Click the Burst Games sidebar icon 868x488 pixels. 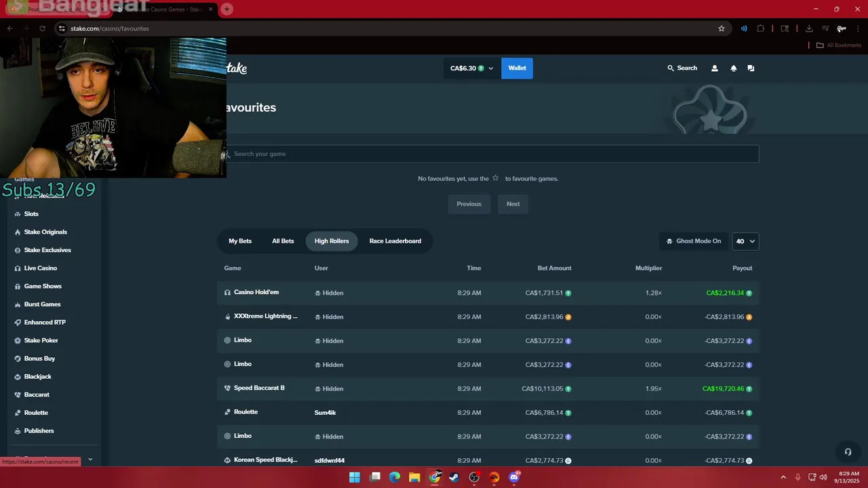pos(18,304)
